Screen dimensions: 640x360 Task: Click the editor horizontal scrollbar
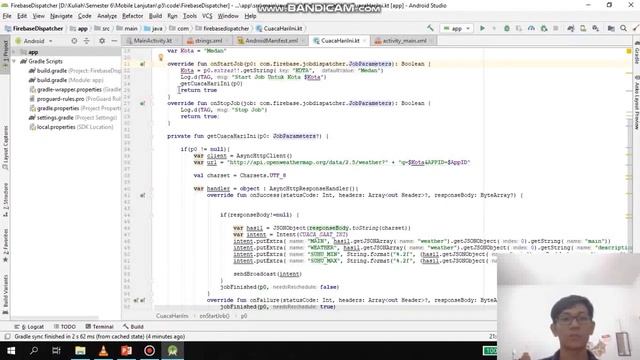point(325,308)
